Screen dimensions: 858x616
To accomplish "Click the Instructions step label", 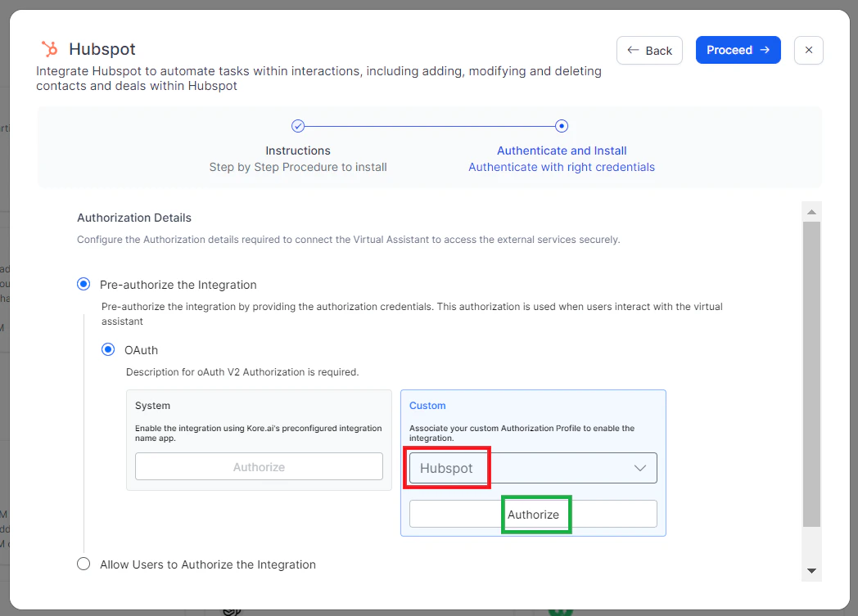I will (298, 151).
